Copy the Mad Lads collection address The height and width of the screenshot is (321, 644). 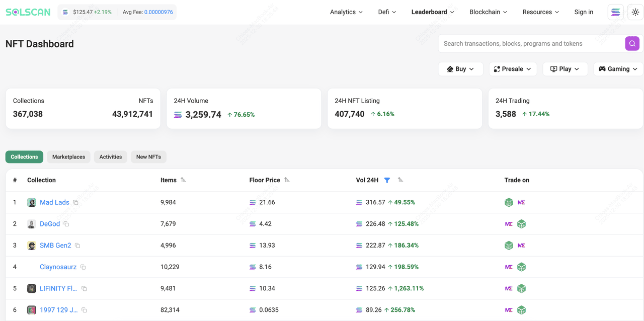pyautogui.click(x=76, y=203)
